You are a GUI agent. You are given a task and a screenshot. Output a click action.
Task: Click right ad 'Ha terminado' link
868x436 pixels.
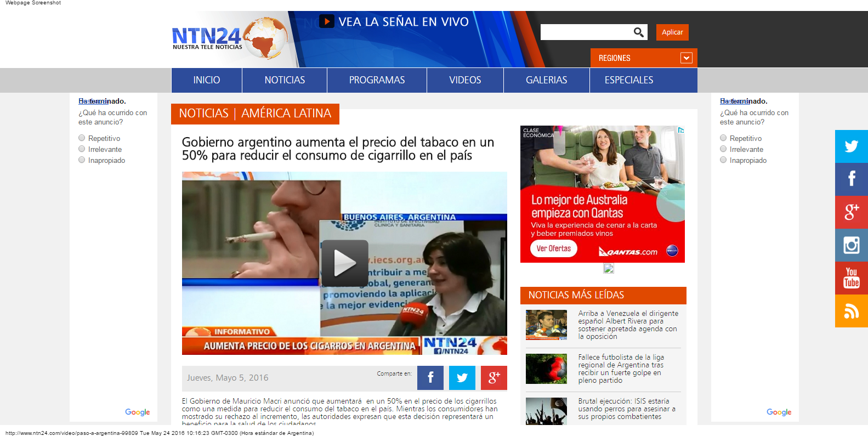(x=734, y=101)
